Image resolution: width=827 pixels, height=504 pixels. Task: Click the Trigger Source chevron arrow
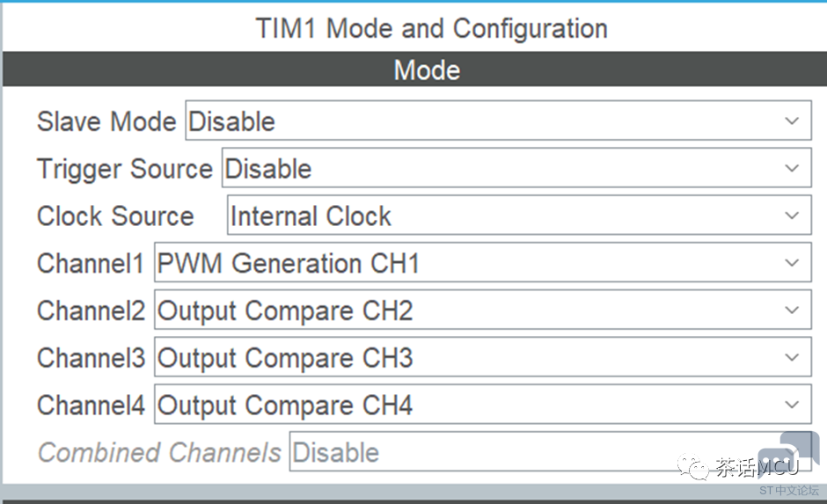(792, 169)
